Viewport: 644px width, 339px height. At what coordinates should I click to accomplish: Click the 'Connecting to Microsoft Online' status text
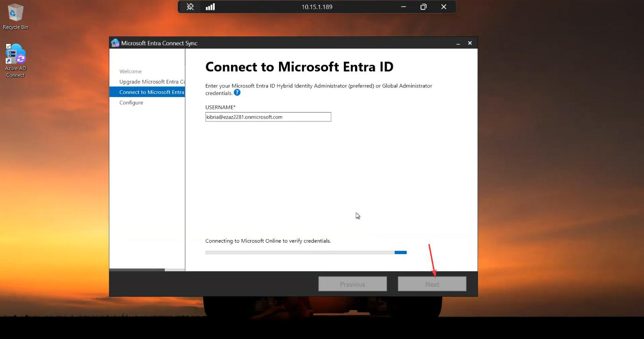(268, 241)
